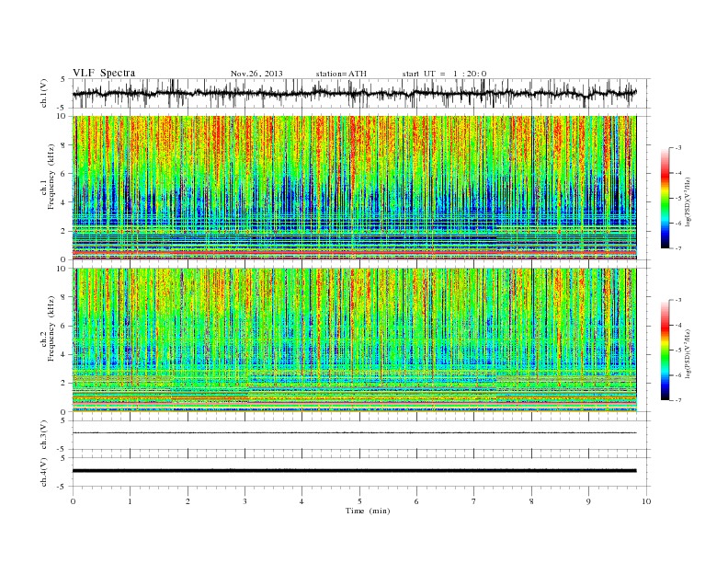Viewport: 728px width, 563px height.
Task: Click the ch.2 spectrogram plot
Action: (x=355, y=339)
